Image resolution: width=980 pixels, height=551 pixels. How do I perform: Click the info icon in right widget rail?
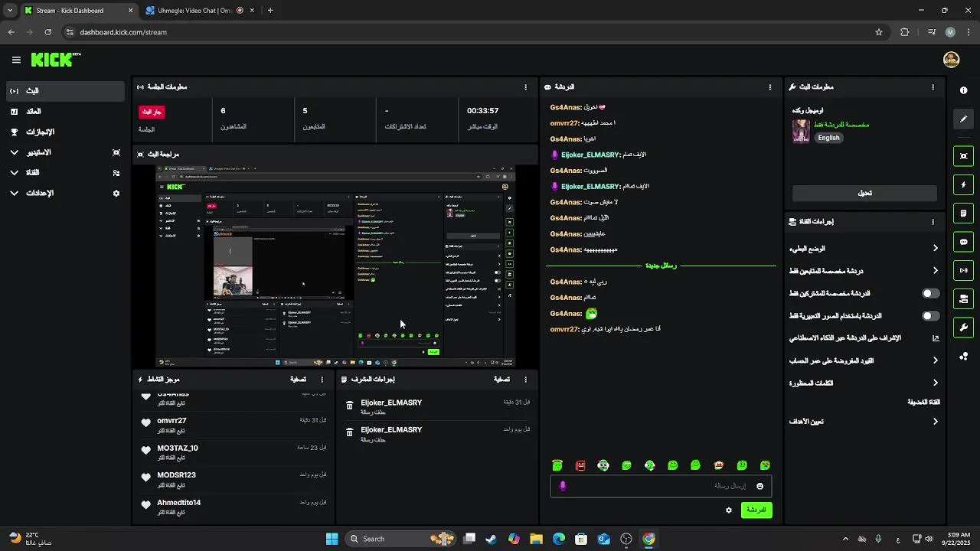[x=963, y=90]
